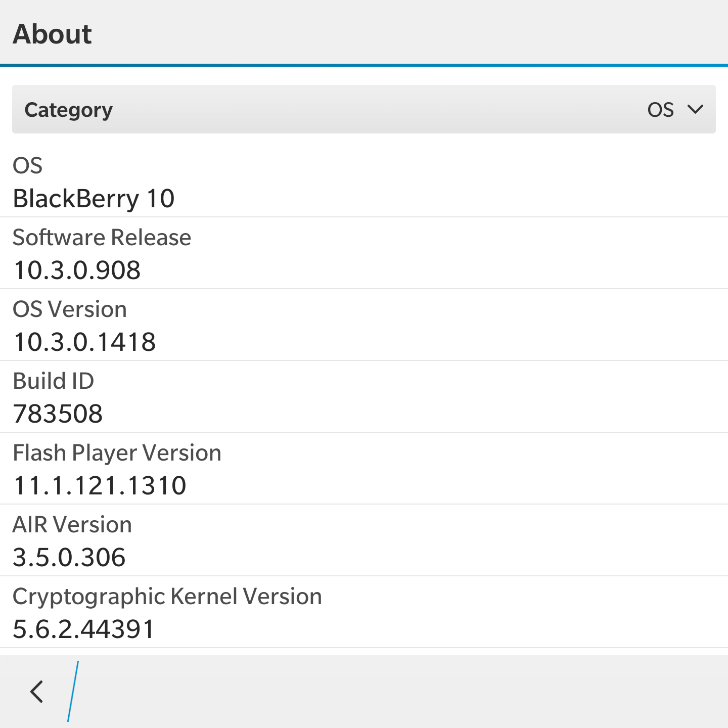Screen dimensions: 728x728
Task: Tap the back arrow icon
Action: (36, 691)
